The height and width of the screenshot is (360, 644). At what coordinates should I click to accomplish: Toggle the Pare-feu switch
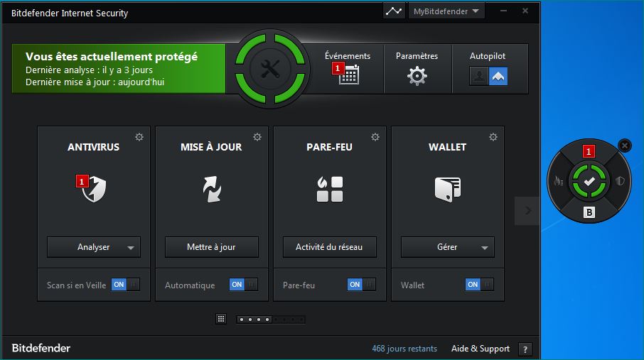coord(361,285)
